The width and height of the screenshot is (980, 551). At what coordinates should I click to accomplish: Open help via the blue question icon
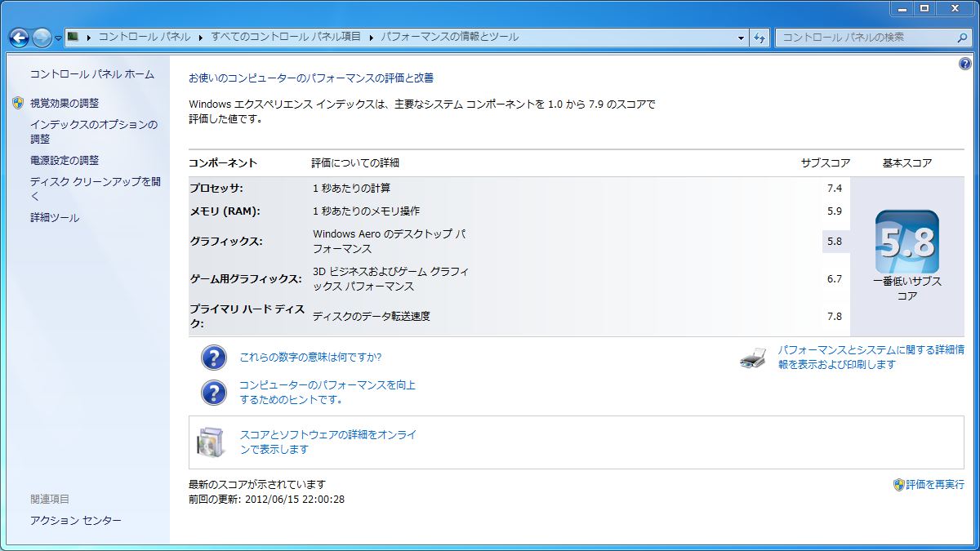tap(964, 64)
